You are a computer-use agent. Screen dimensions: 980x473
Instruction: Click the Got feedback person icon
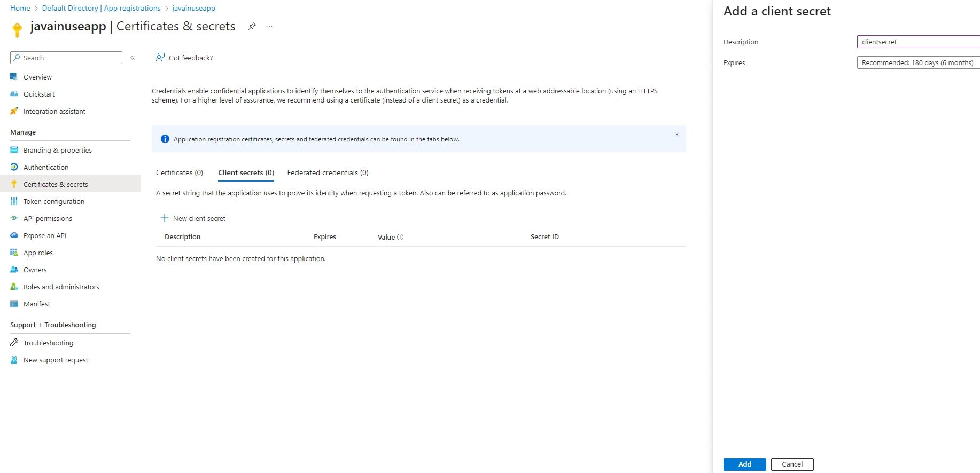coord(160,57)
